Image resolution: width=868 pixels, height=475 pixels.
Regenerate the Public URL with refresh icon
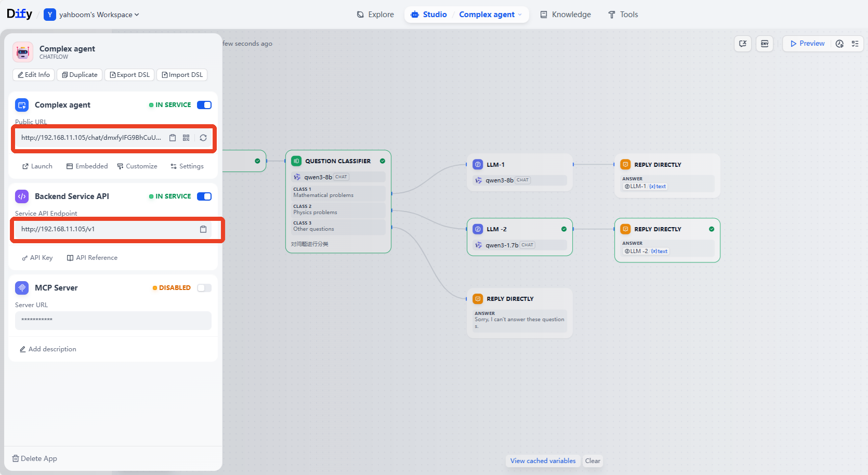point(203,138)
